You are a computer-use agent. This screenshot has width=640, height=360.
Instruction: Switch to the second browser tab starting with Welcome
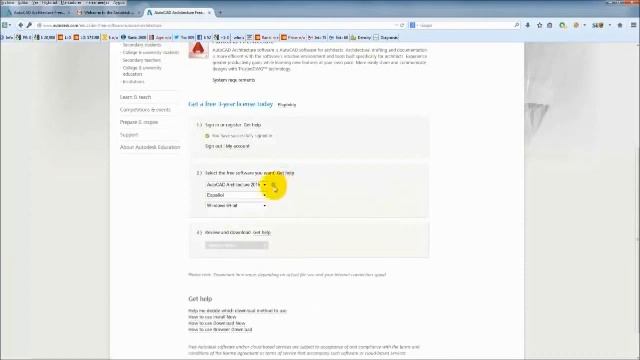click(x=109, y=13)
